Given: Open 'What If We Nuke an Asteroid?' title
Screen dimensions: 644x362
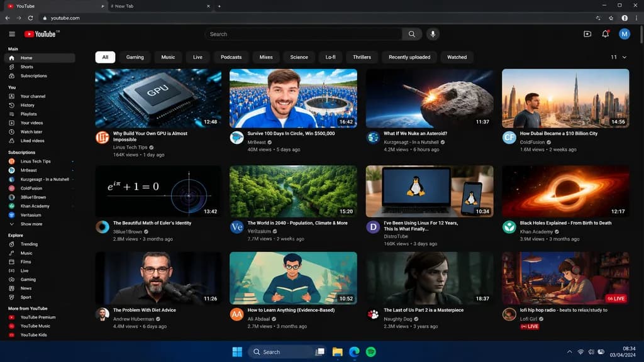Looking at the screenshot, I should [415, 133].
